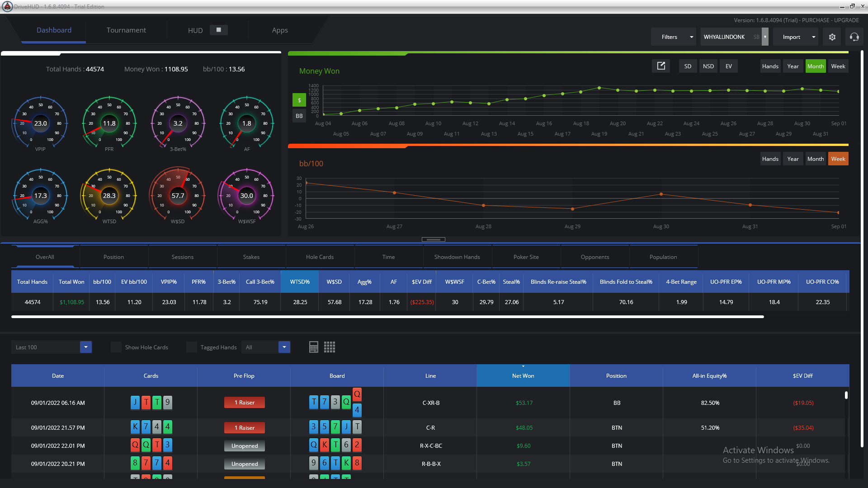This screenshot has height=488, width=868.
Task: Click the Money Won chart pop-out icon
Action: point(661,66)
